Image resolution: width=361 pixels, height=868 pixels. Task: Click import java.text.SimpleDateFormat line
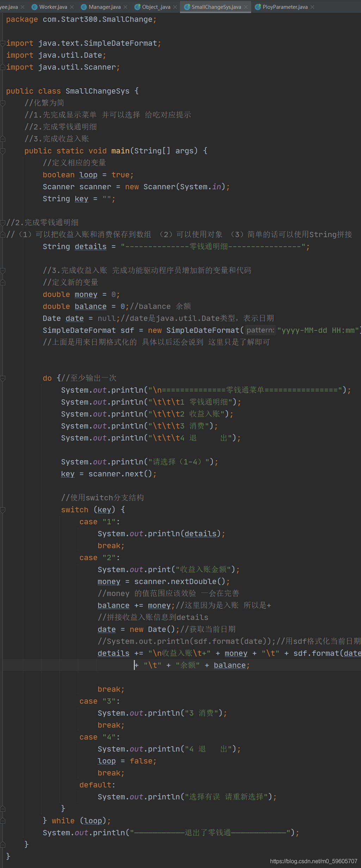point(83,43)
